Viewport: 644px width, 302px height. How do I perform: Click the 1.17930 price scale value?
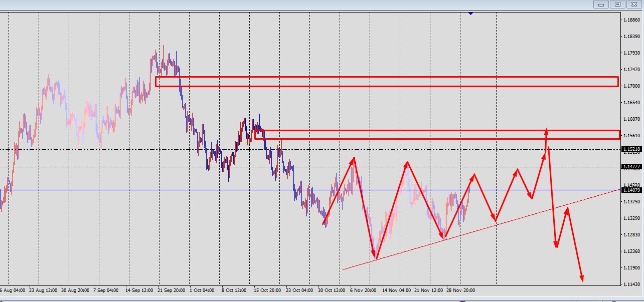coord(631,53)
